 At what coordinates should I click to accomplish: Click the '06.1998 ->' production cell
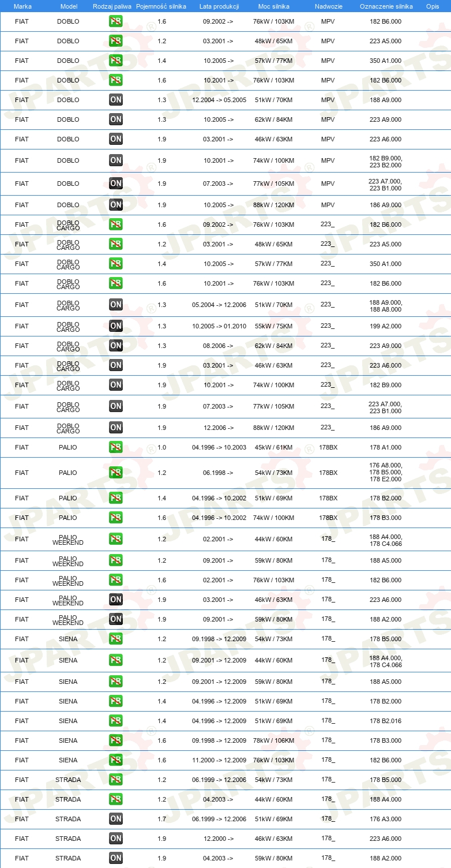[219, 473]
